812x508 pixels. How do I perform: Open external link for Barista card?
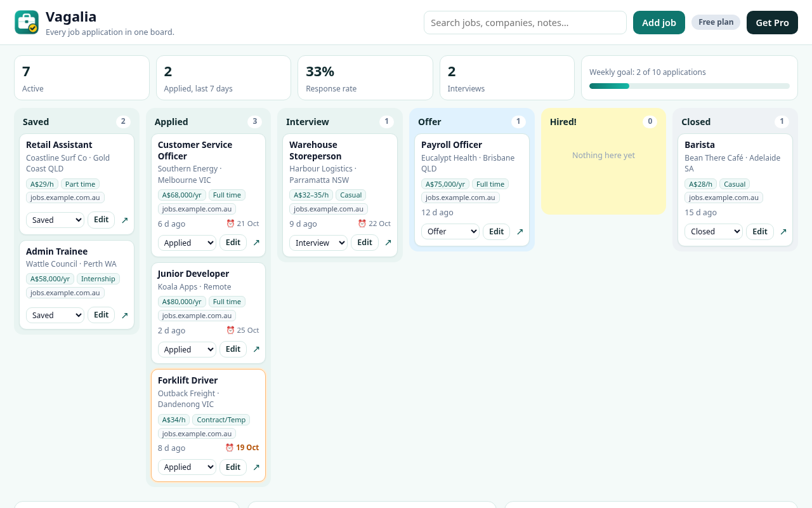[783, 232]
